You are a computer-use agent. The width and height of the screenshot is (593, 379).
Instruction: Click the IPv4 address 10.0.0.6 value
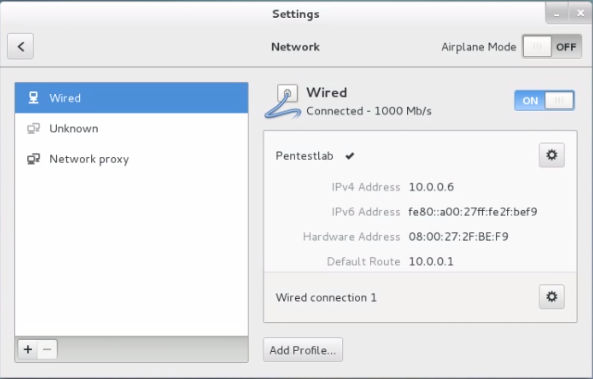[431, 187]
